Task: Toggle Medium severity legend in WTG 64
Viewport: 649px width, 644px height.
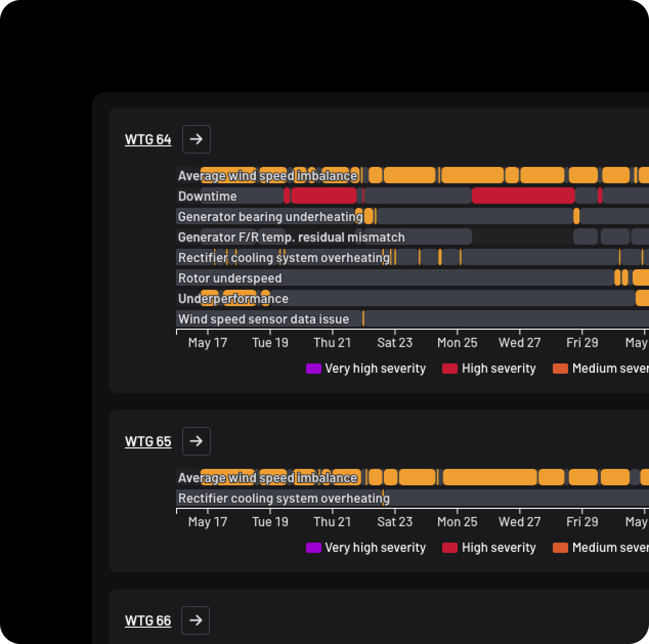Action: click(x=601, y=369)
